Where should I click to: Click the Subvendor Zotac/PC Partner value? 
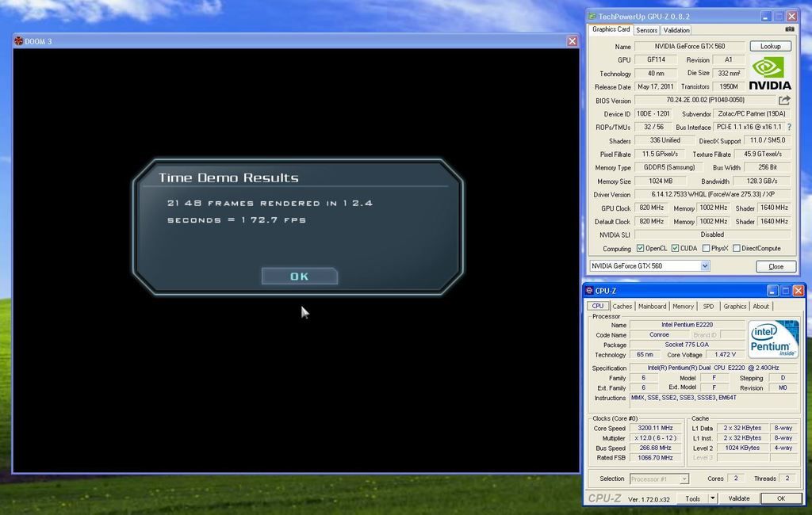(752, 113)
